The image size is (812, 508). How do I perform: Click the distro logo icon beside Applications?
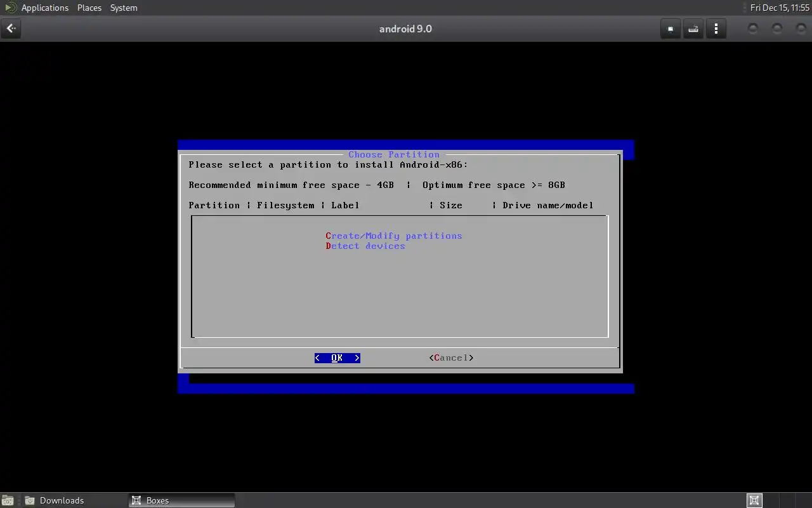point(10,8)
